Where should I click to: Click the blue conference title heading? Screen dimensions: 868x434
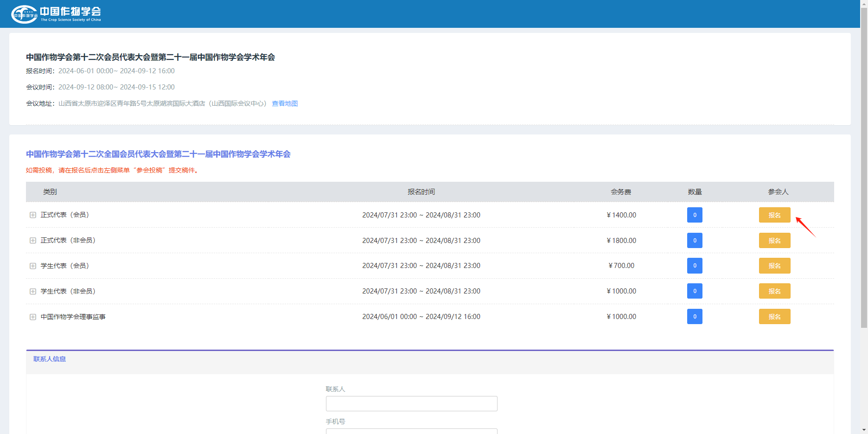tap(158, 154)
